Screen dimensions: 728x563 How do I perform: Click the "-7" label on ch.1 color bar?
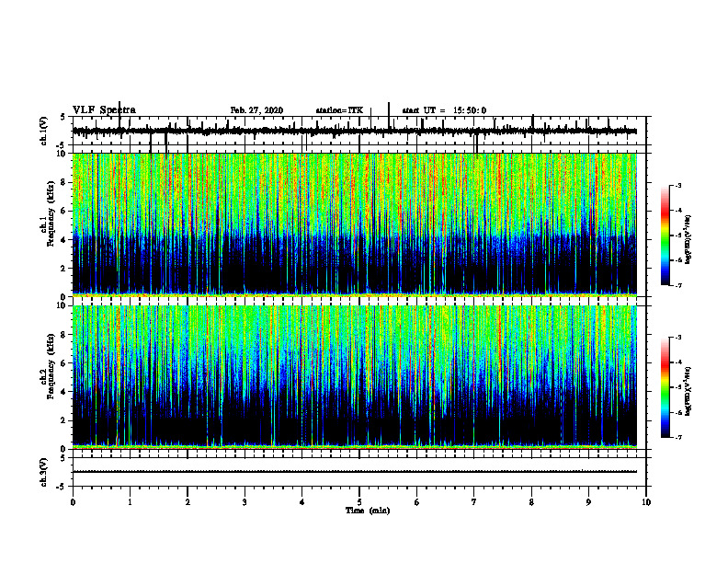[677, 285]
